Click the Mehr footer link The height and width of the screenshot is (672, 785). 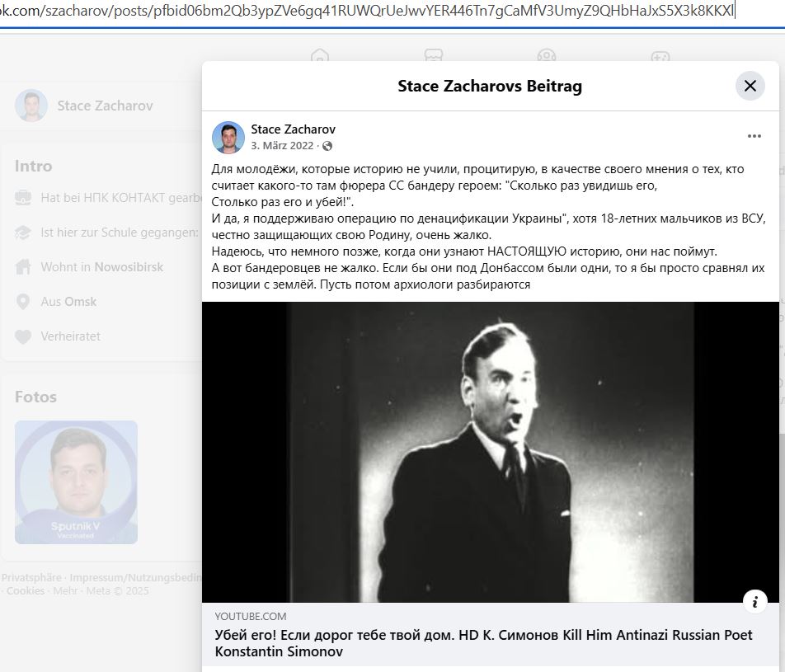[x=65, y=591]
